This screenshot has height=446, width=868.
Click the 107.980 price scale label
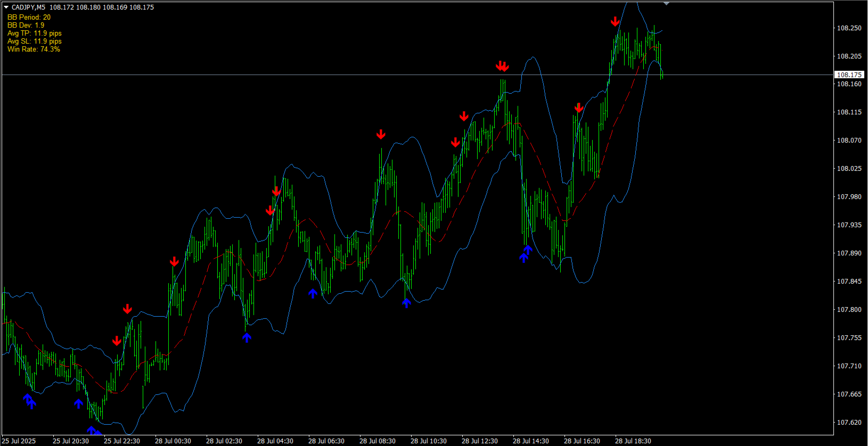click(x=849, y=197)
